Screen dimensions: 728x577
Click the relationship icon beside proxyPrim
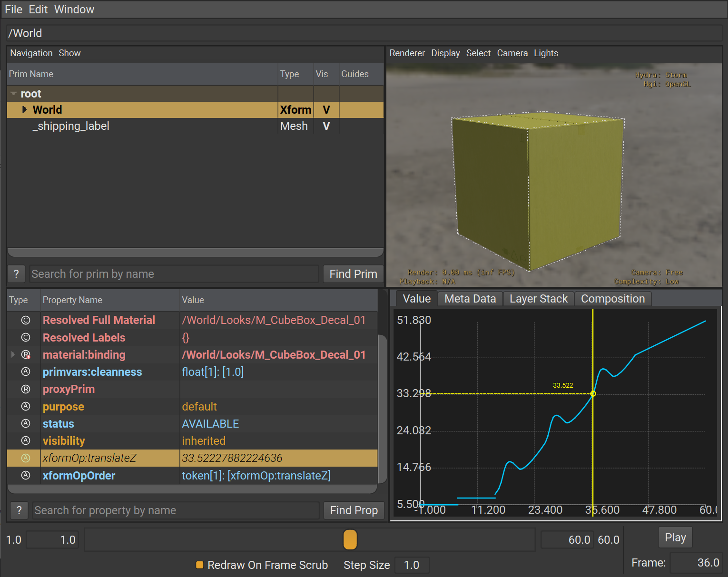click(x=26, y=389)
